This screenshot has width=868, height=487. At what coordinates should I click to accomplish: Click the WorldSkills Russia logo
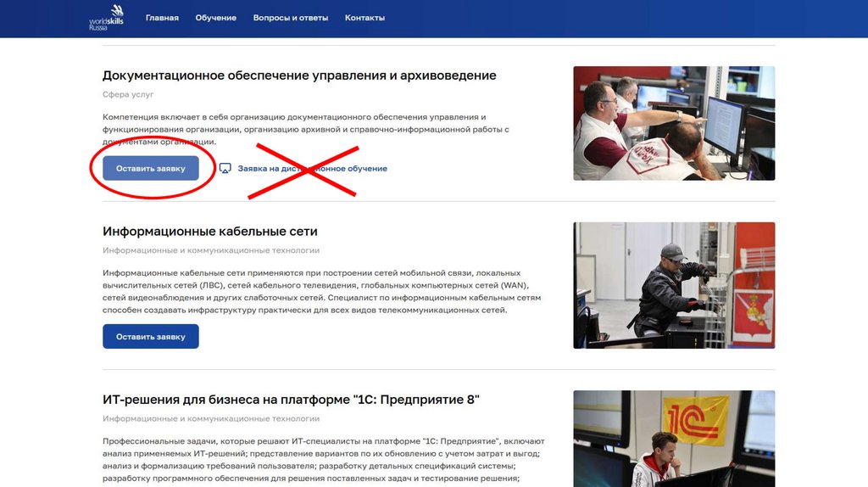[106, 17]
